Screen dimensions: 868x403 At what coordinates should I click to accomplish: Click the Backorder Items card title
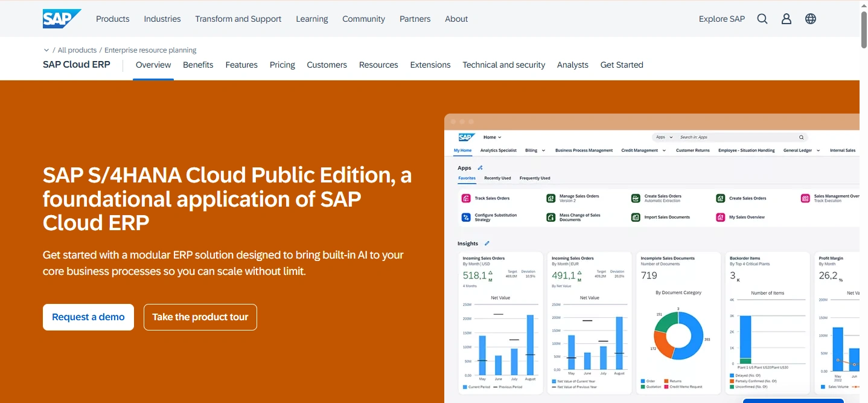point(745,258)
